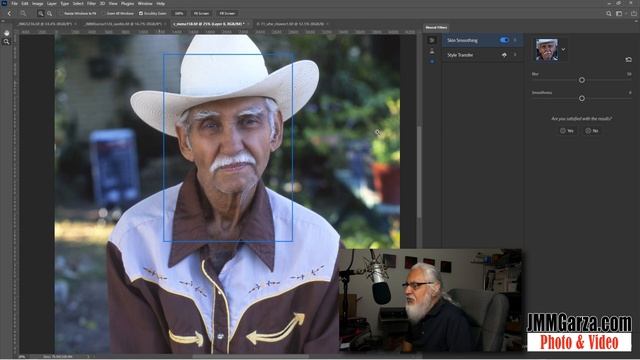
Task: Answer Yes to satisfied with results
Action: [x=567, y=131]
